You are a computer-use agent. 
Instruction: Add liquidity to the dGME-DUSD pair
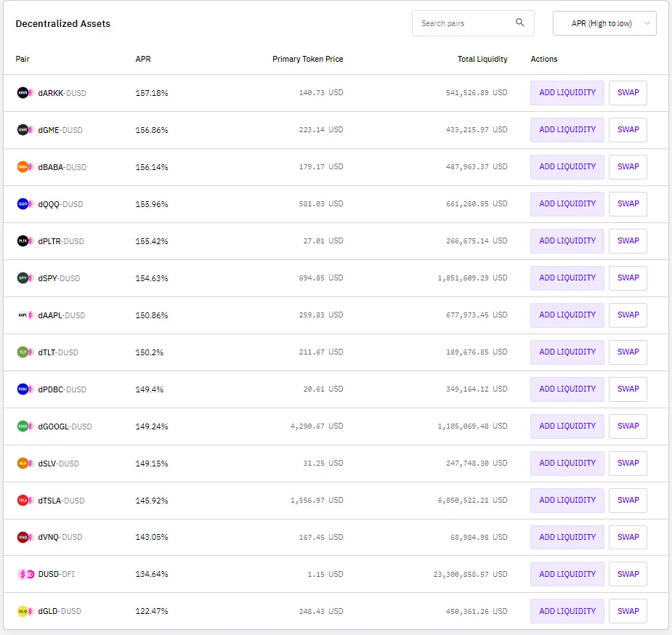tap(567, 129)
